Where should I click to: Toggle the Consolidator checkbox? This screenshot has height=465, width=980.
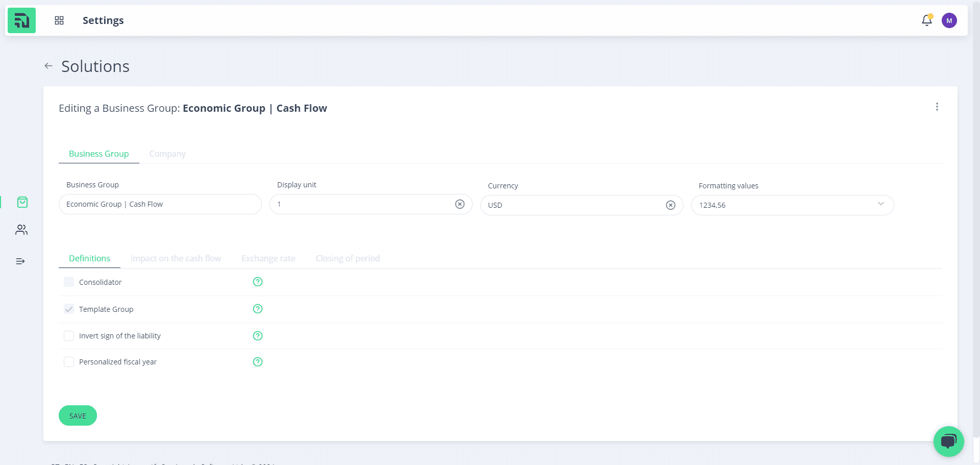pos(69,282)
